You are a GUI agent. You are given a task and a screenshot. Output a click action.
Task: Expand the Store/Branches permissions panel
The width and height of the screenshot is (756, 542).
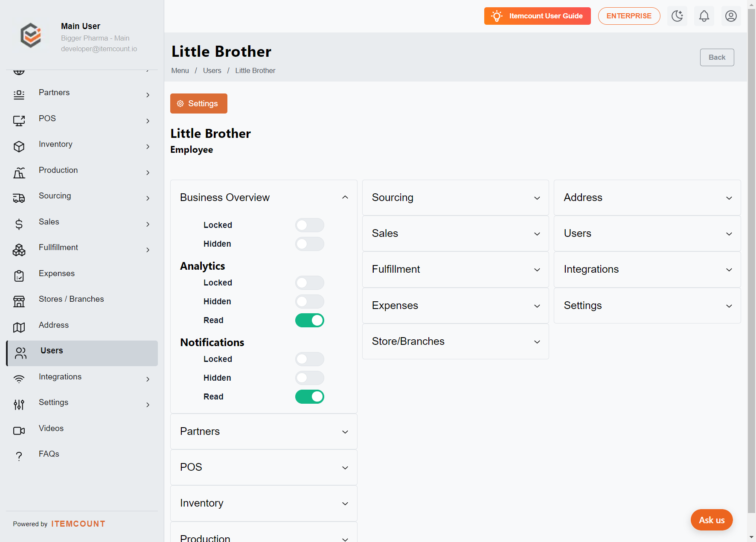coord(456,341)
